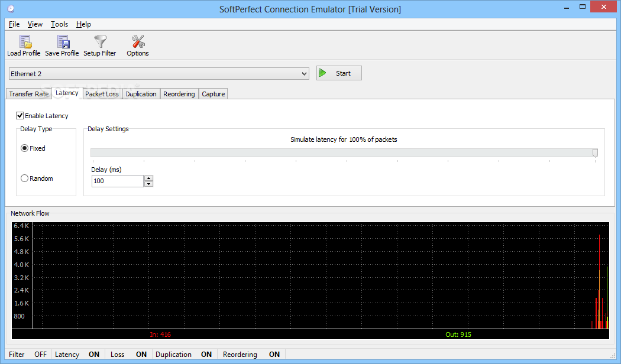Image resolution: width=621 pixels, height=364 pixels.
Task: Click the Reordering ON status entry
Action: (x=251, y=355)
